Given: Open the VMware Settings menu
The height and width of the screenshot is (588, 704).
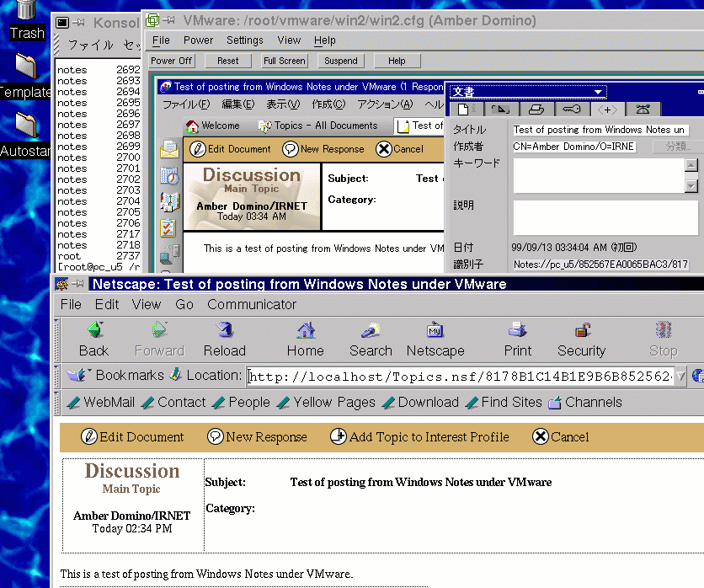Looking at the screenshot, I should (245, 40).
